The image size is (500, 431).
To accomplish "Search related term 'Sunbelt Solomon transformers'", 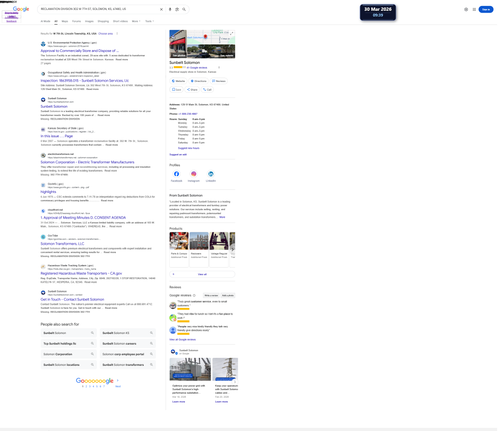I will coord(127,365).
